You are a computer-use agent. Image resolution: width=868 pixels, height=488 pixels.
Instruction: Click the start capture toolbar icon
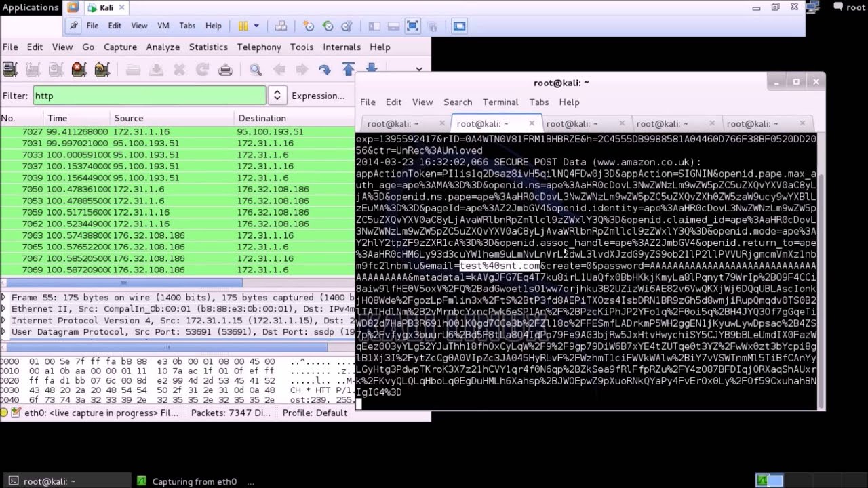coord(56,69)
